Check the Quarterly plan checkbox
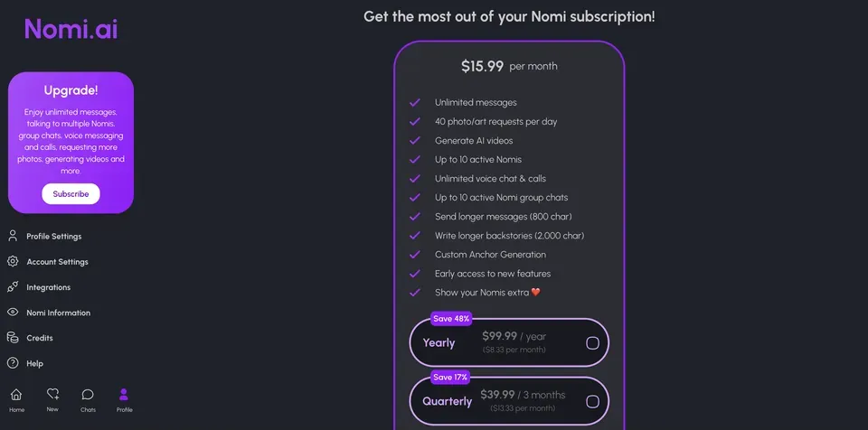The image size is (868, 430). [592, 402]
